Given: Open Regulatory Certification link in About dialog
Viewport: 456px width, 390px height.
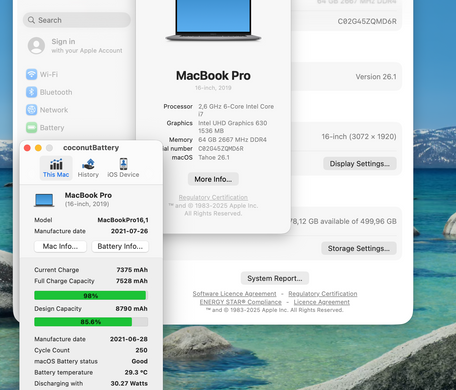Looking at the screenshot, I should pos(213,197).
